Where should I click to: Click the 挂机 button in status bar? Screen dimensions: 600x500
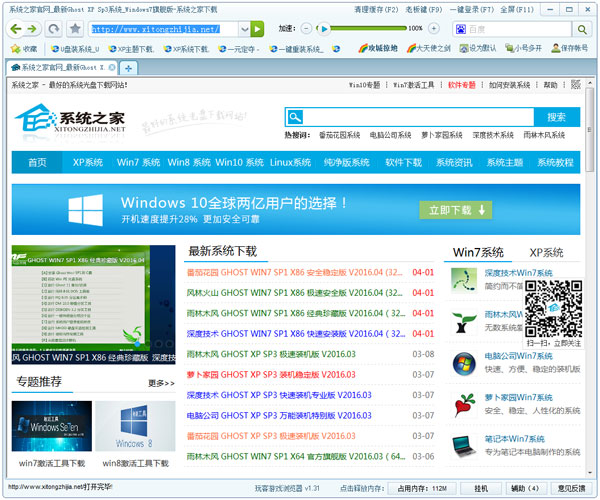coord(481,488)
